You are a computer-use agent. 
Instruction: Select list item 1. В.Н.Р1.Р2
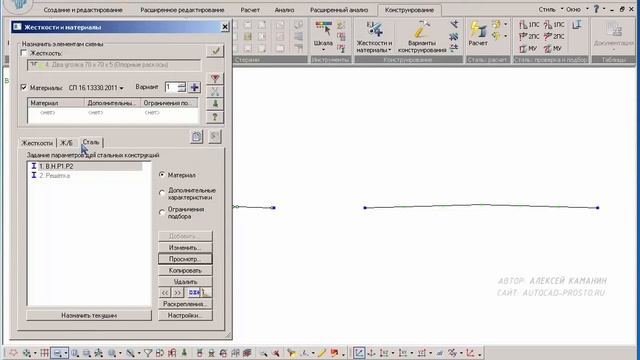coord(86,166)
